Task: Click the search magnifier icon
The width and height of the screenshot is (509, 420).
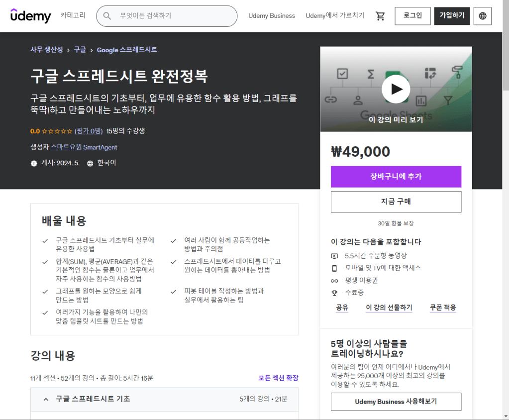Action: [107, 16]
